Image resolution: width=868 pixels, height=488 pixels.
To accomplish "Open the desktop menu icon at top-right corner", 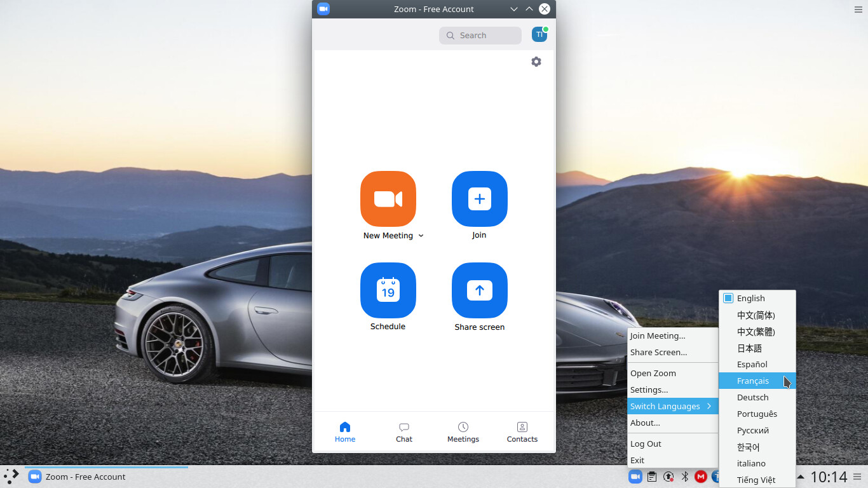I will [x=859, y=9].
